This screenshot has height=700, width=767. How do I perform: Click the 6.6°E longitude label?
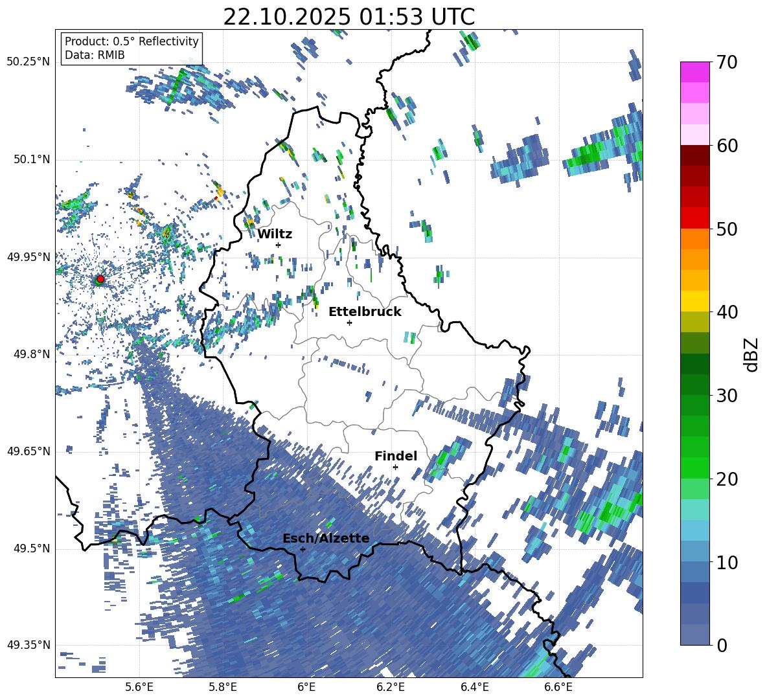coord(558,687)
